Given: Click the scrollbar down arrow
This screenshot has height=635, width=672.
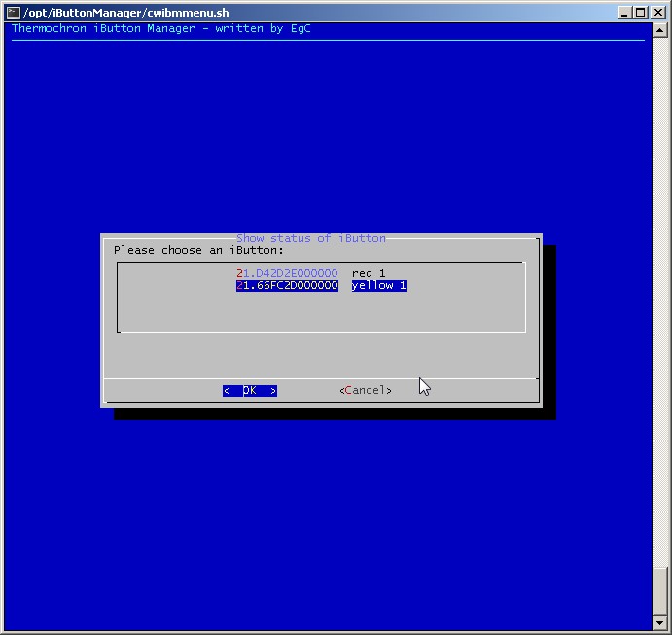Looking at the screenshot, I should tap(659, 622).
